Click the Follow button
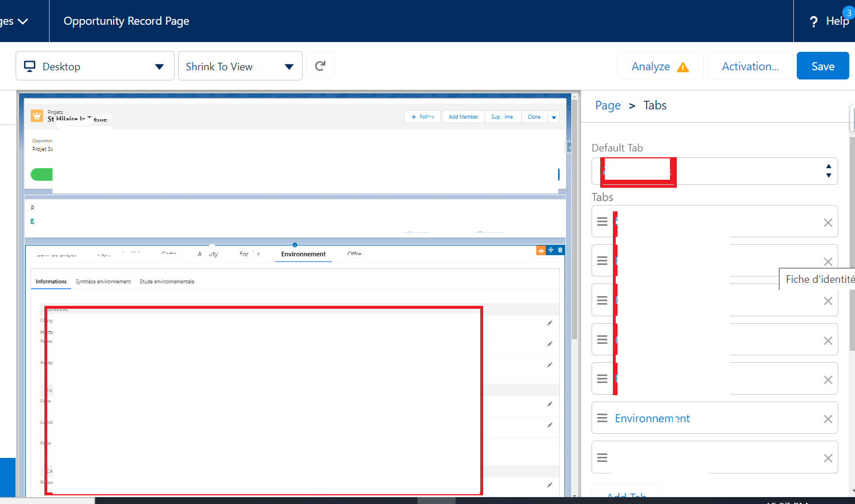Image resolution: width=855 pixels, height=504 pixels. coord(423,117)
